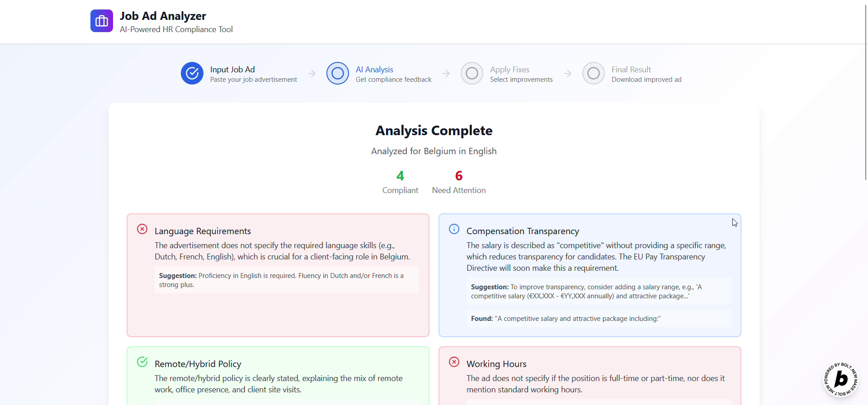The width and height of the screenshot is (868, 405).
Task: Click the Analysis Complete heading
Action: point(434,131)
